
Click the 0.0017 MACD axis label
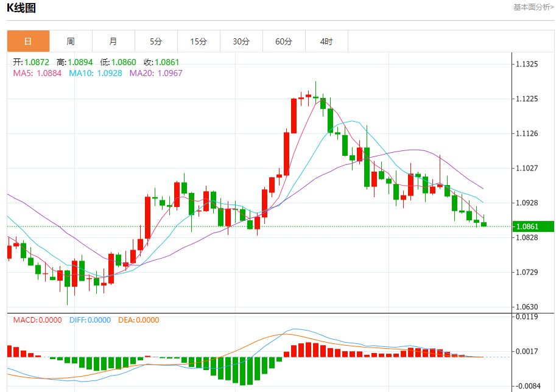[x=527, y=351]
